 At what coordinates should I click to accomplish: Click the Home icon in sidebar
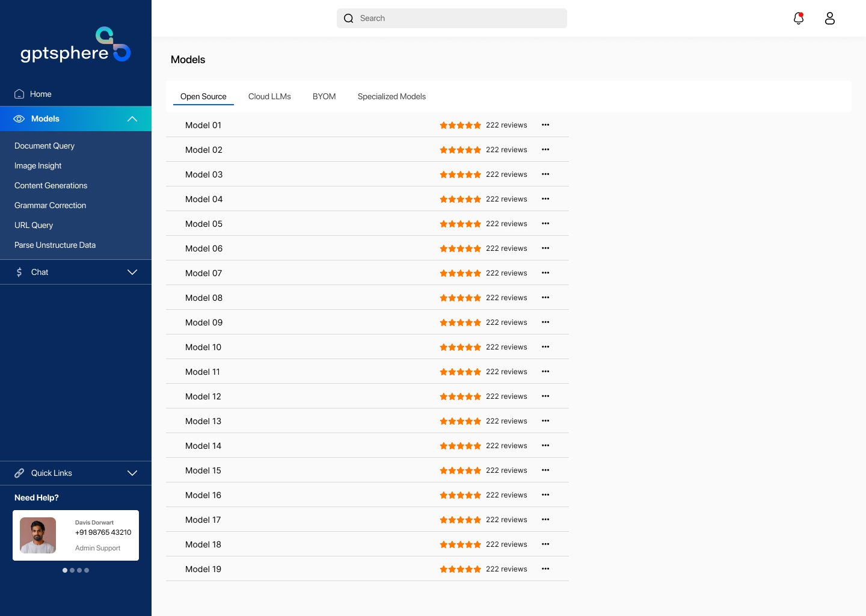coord(19,94)
